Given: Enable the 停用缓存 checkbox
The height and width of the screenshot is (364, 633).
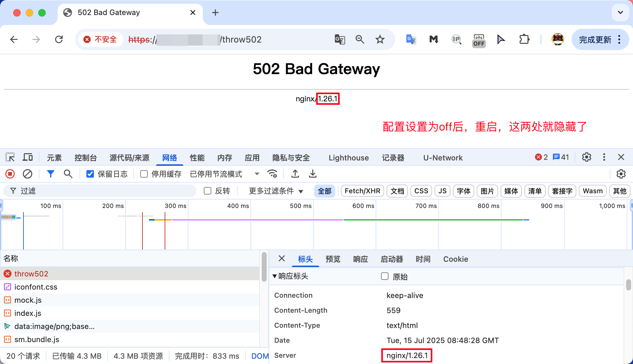Looking at the screenshot, I should 144,174.
